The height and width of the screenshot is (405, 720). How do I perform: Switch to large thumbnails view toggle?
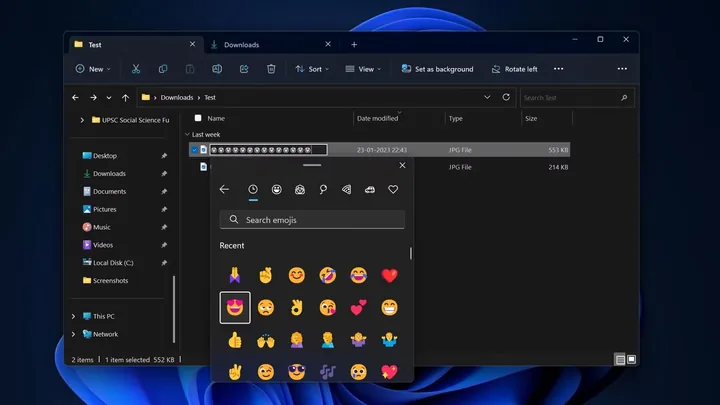click(632, 360)
